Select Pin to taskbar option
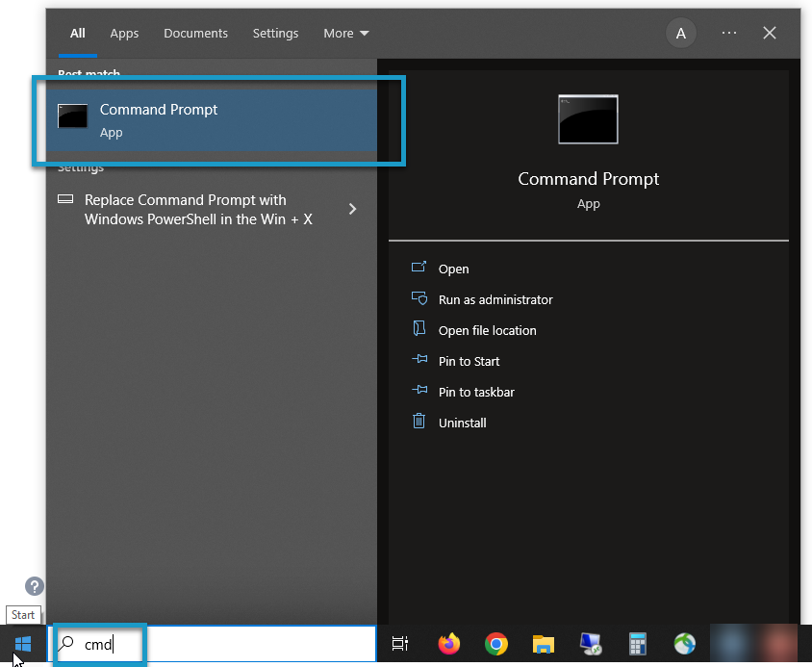 coord(475,392)
